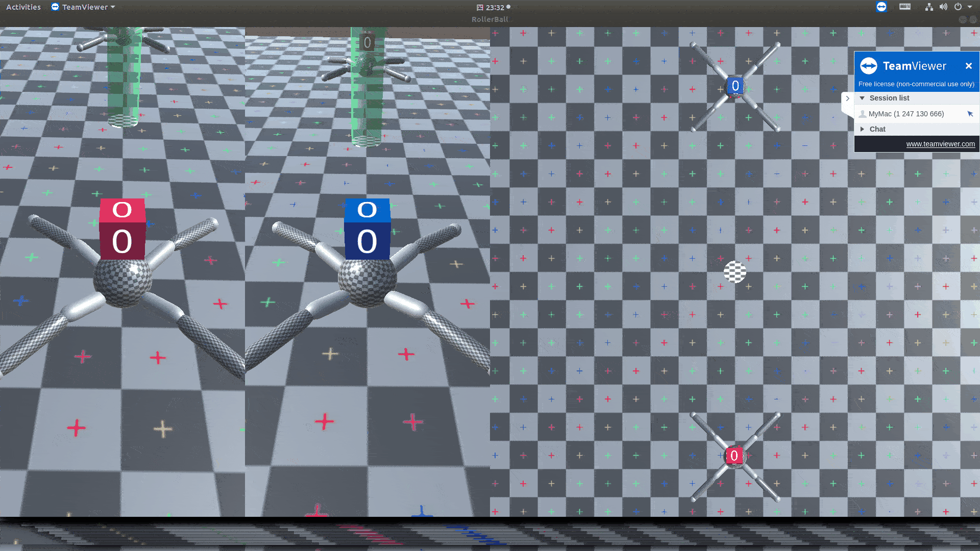Click the user avatar icon next to MyMac
This screenshot has height=551, width=980.
[x=863, y=114]
